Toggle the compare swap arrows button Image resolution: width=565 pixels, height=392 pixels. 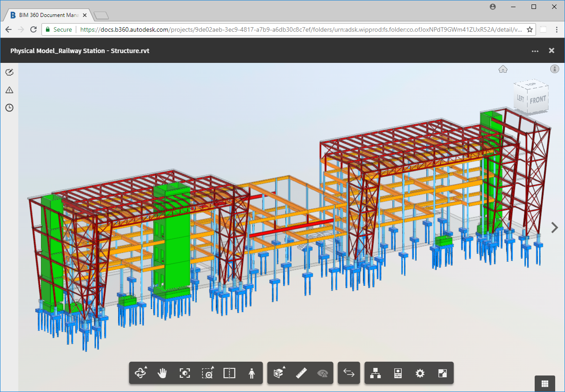[349, 373]
